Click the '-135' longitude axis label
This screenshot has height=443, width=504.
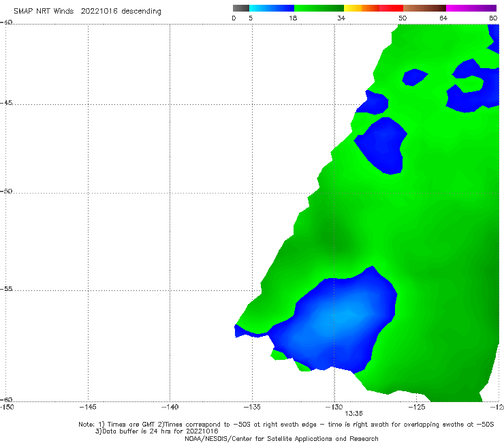coord(252,407)
